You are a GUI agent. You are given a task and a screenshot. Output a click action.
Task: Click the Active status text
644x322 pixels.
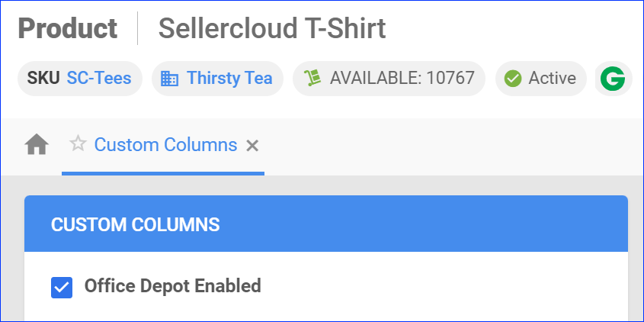click(x=552, y=78)
